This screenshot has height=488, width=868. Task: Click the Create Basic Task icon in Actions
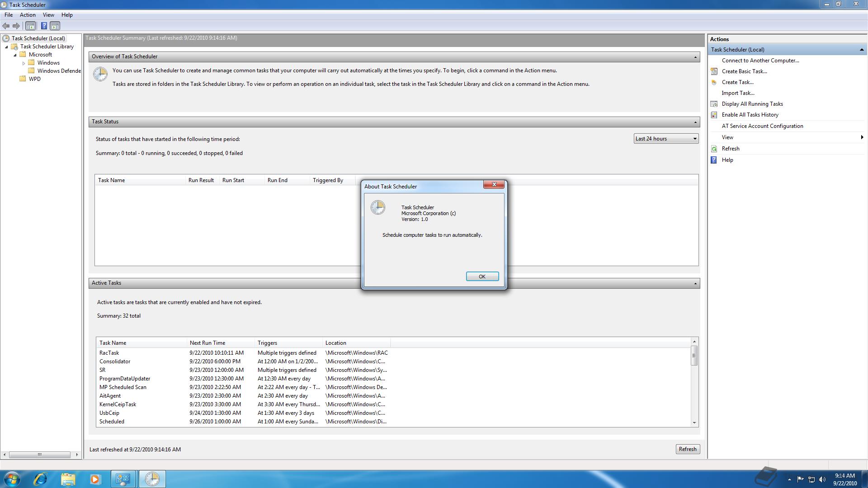tap(714, 71)
